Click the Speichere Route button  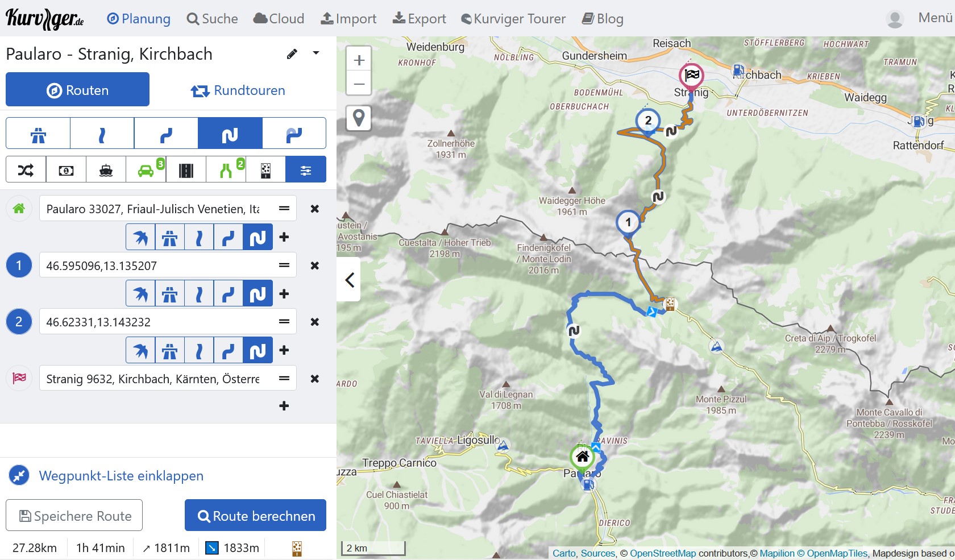[x=74, y=516]
